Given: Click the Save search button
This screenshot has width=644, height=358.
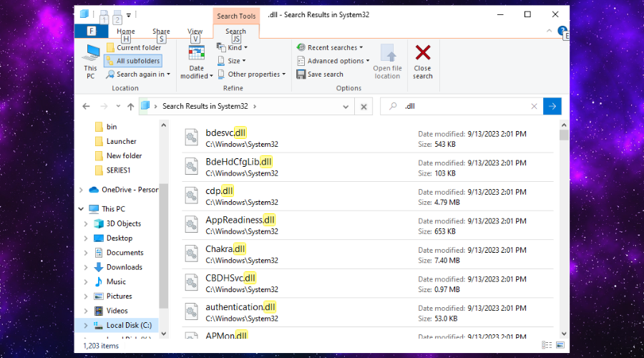Looking at the screenshot, I should point(320,74).
